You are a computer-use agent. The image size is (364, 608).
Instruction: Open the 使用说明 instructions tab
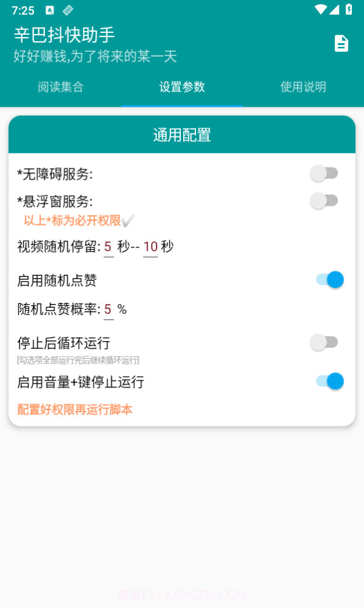(303, 87)
